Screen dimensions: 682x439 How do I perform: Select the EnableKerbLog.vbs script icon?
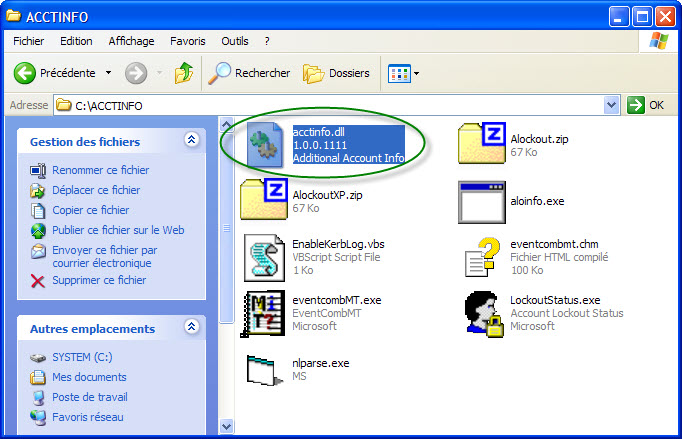point(264,258)
